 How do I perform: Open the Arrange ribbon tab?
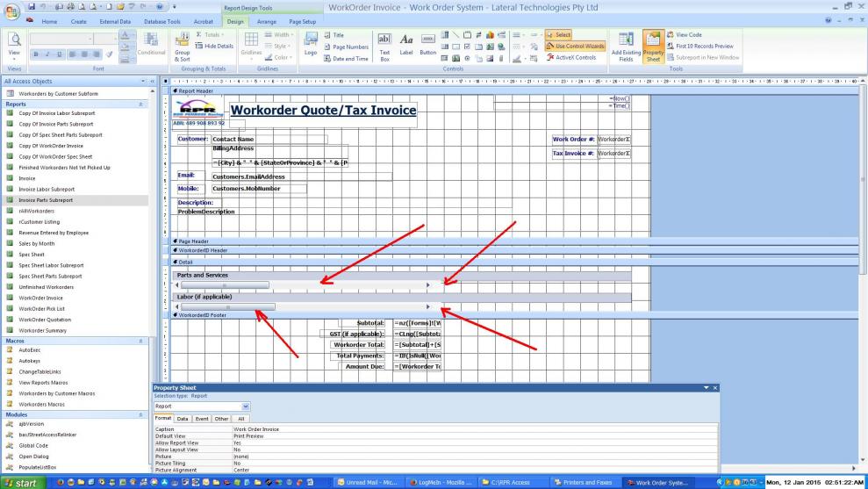click(267, 22)
